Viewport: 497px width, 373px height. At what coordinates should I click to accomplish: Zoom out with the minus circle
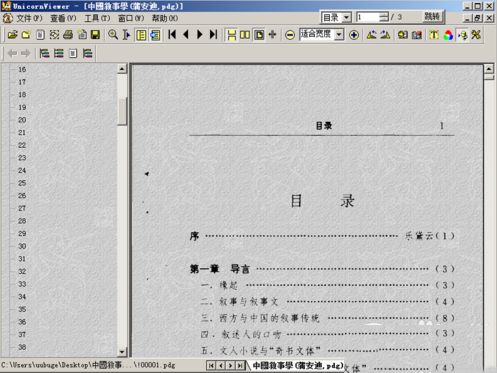[290, 35]
